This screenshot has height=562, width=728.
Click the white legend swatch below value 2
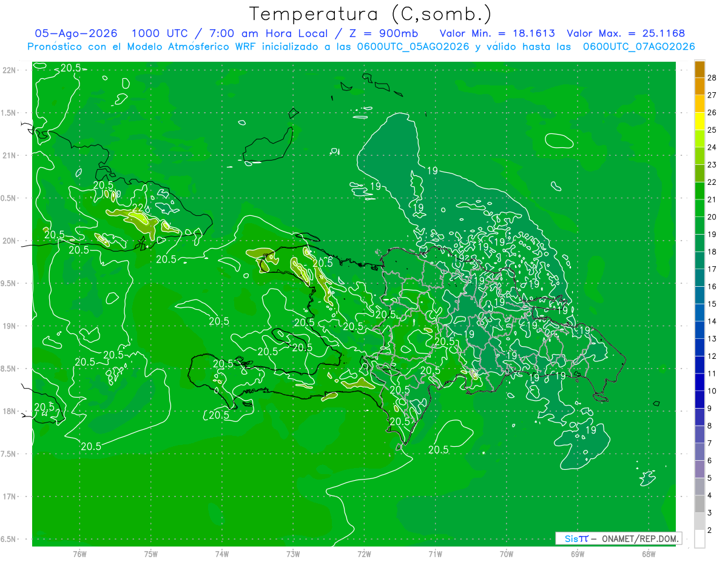[699, 539]
